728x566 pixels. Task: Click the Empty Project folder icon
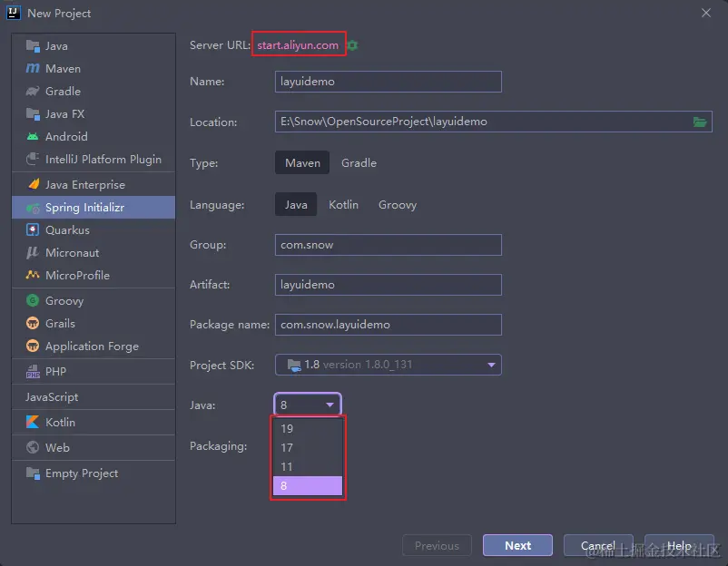[33, 473]
